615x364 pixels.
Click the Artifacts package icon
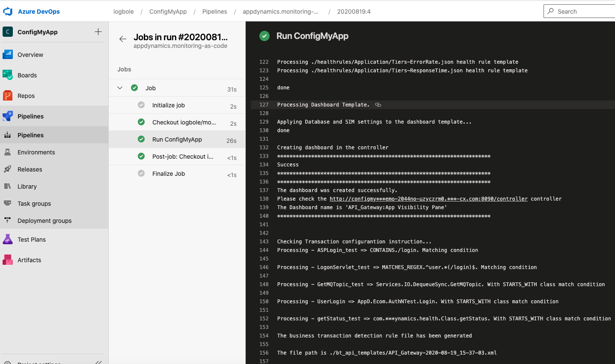[x=8, y=260]
